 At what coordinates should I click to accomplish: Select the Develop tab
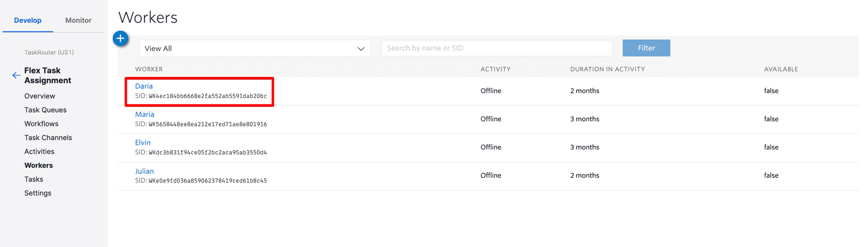click(28, 20)
